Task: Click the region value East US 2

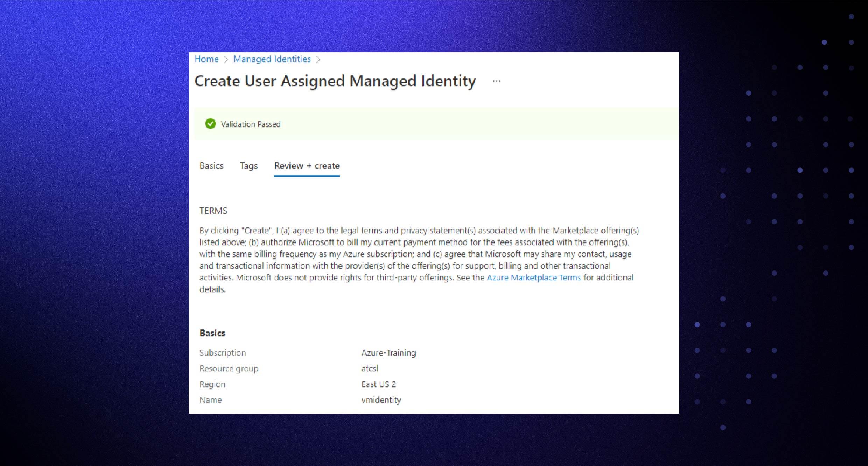Action: tap(379, 384)
